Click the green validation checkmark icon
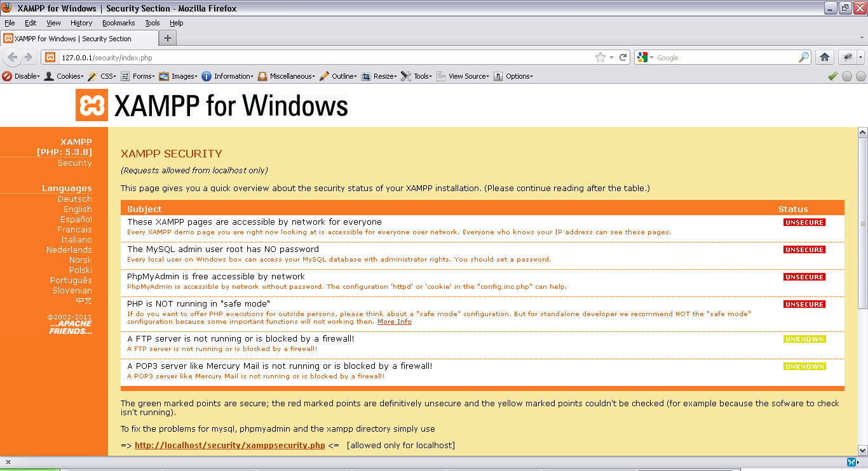Image resolution: width=868 pixels, height=471 pixels. [x=833, y=76]
